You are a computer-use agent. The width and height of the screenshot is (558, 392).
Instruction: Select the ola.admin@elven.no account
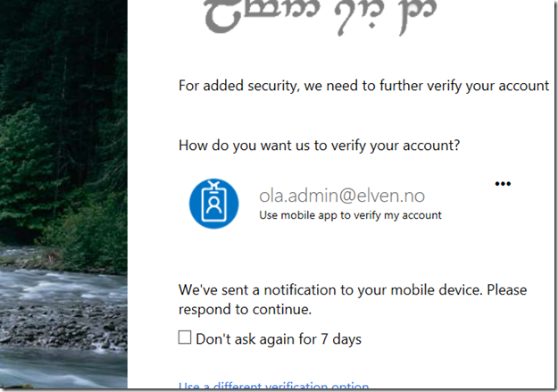[342, 195]
